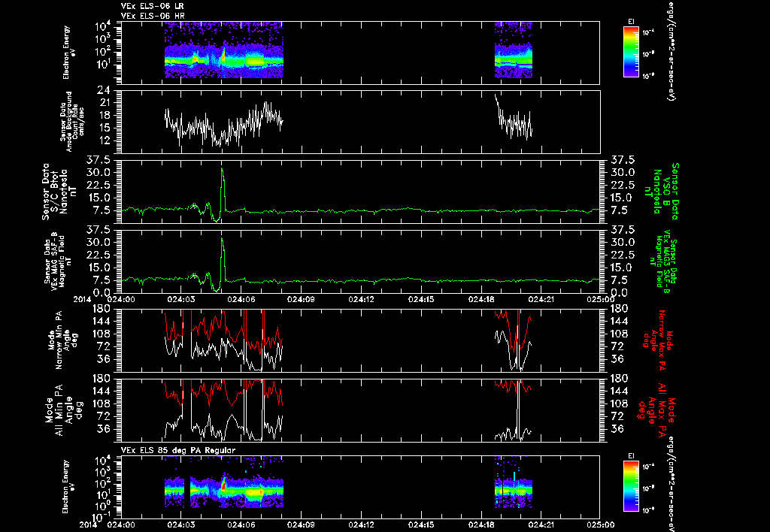
Task: Click the green 'VSO B Nanotesla' axis label
Action: point(663,192)
